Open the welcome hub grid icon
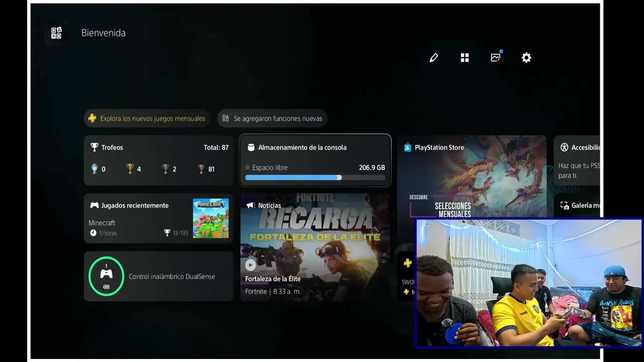644x362 pixels. tap(56, 33)
